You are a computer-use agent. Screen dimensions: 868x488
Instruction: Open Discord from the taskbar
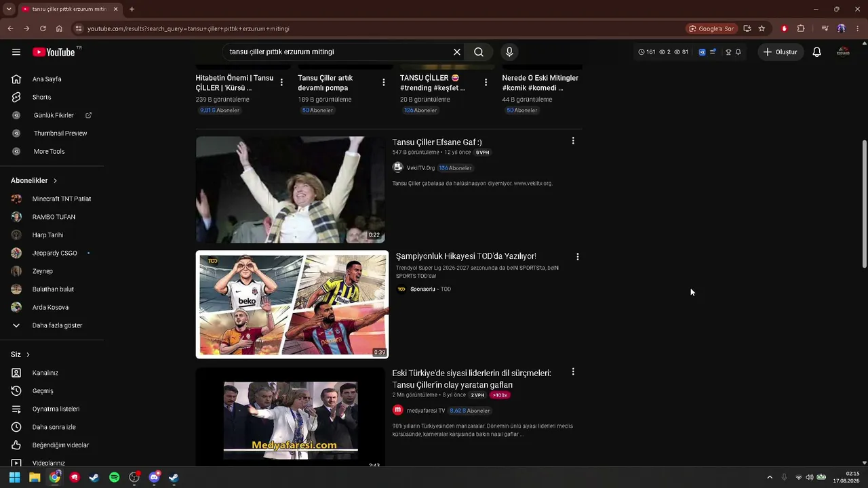point(154,477)
